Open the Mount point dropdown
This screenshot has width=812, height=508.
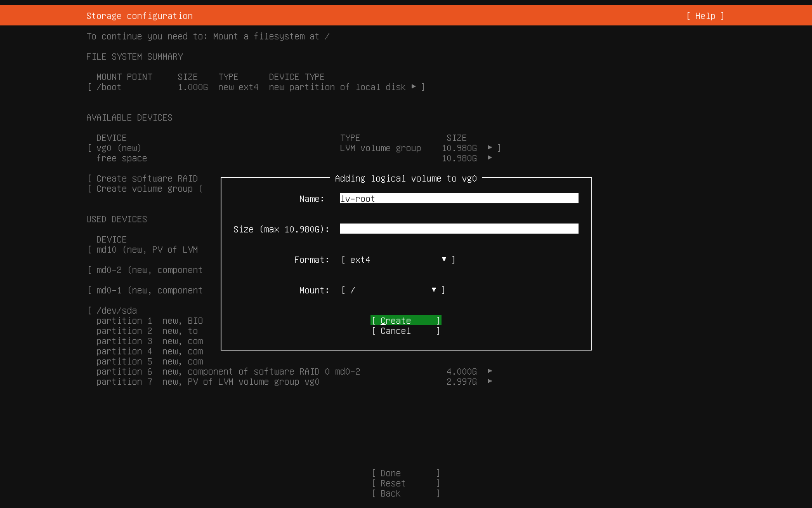coord(393,290)
